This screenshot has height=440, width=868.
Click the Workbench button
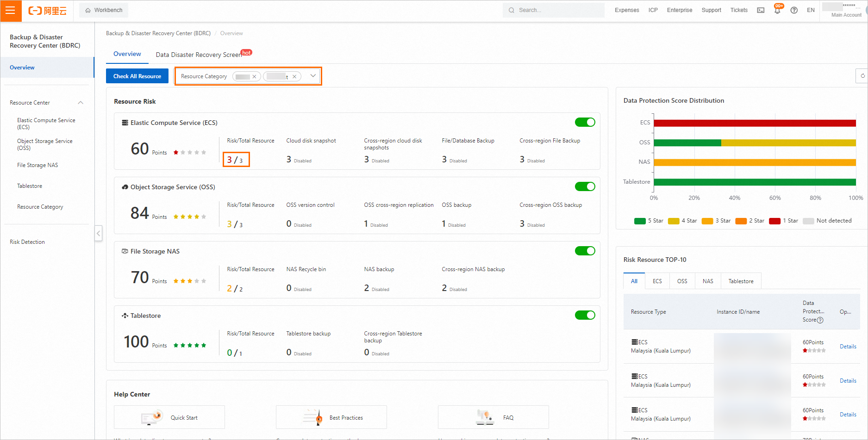pos(104,10)
